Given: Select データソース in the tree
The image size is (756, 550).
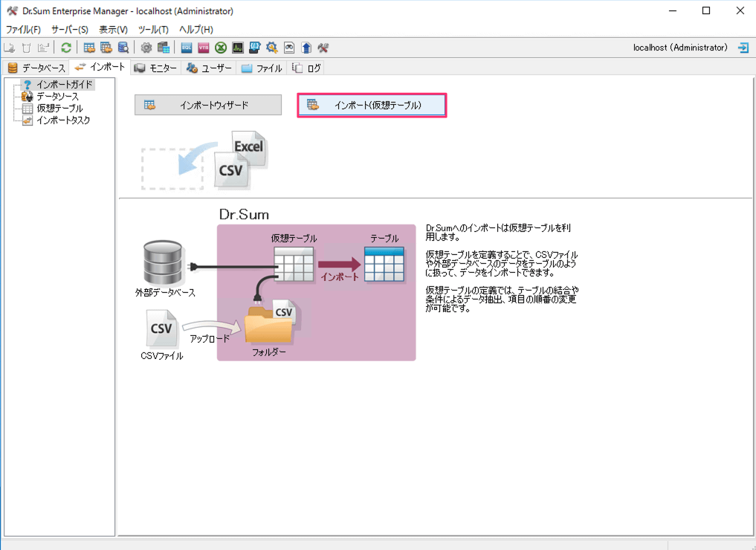Looking at the screenshot, I should 51,97.
